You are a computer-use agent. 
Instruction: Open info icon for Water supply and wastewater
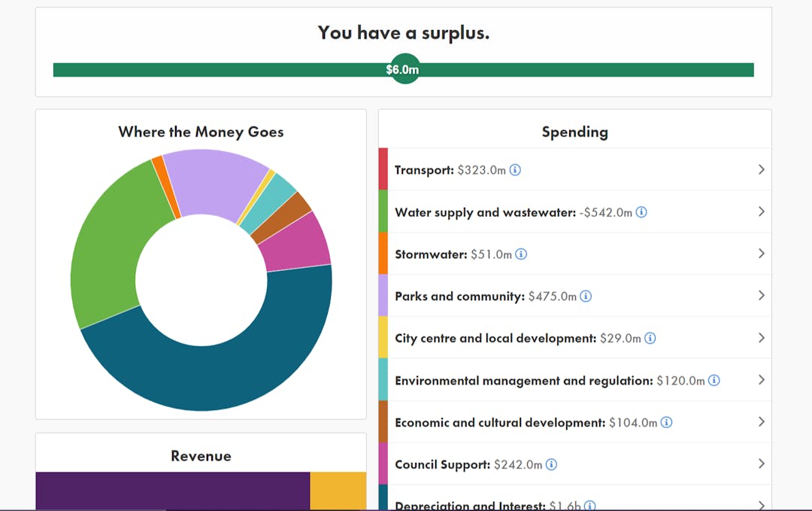(641, 212)
